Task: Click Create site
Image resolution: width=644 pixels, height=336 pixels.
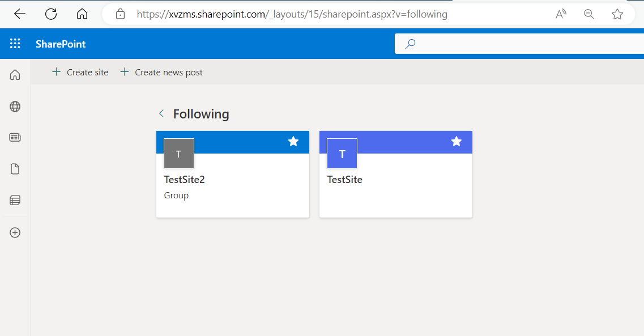Action: (79, 72)
